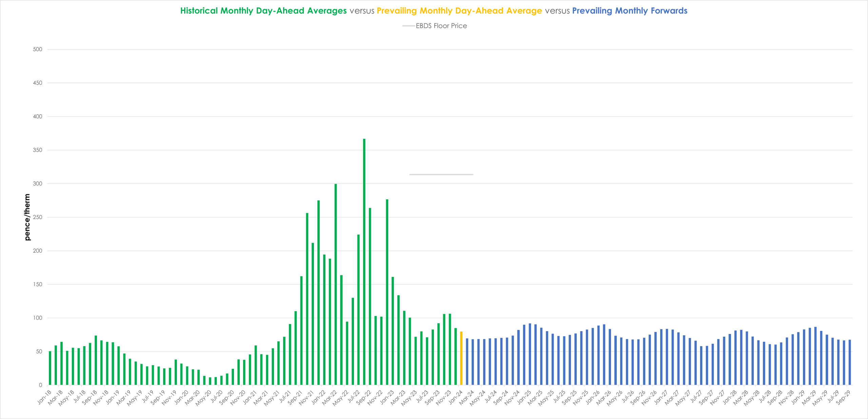Click the 'Jan-25' x-axis label
Image resolution: width=868 pixels, height=419 pixels.
pyautogui.click(x=524, y=397)
